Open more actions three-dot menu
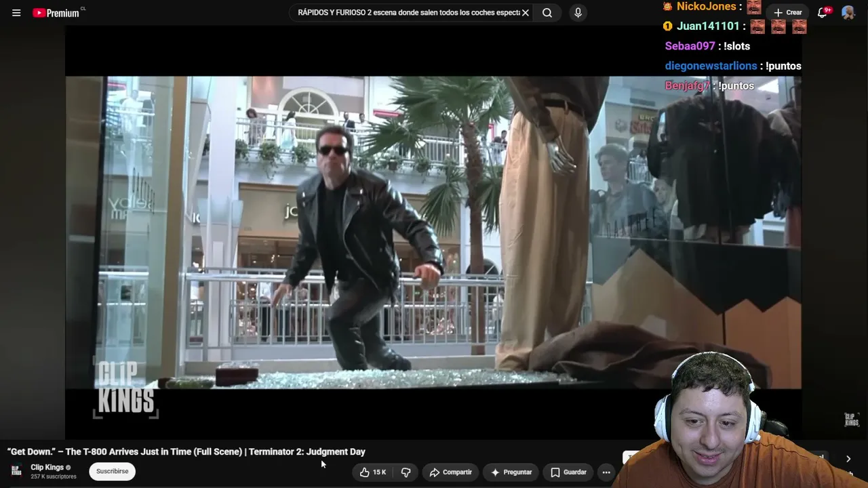The height and width of the screenshot is (488, 868). (x=606, y=472)
